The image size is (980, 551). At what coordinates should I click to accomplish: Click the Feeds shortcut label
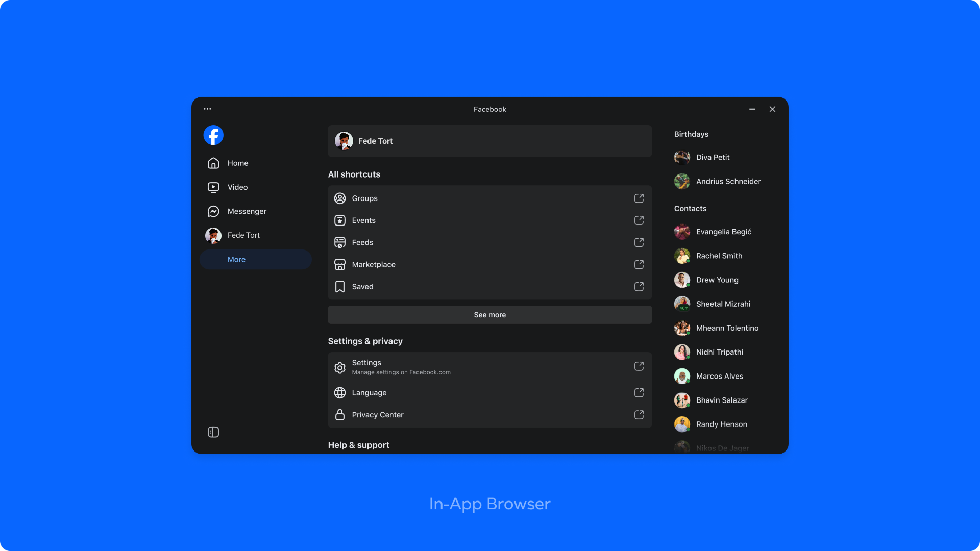(362, 242)
